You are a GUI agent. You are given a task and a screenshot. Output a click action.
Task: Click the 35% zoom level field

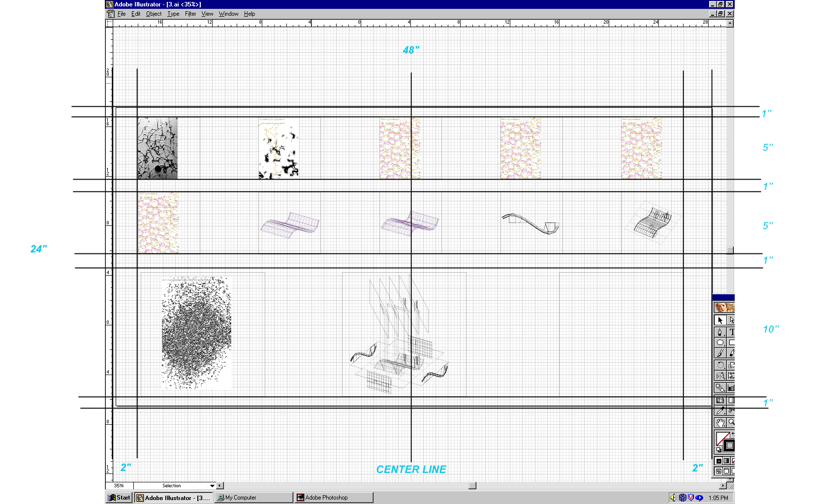tap(119, 486)
